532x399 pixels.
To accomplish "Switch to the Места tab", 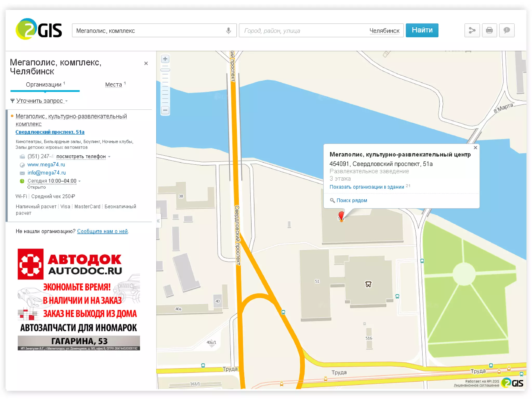I will point(114,85).
